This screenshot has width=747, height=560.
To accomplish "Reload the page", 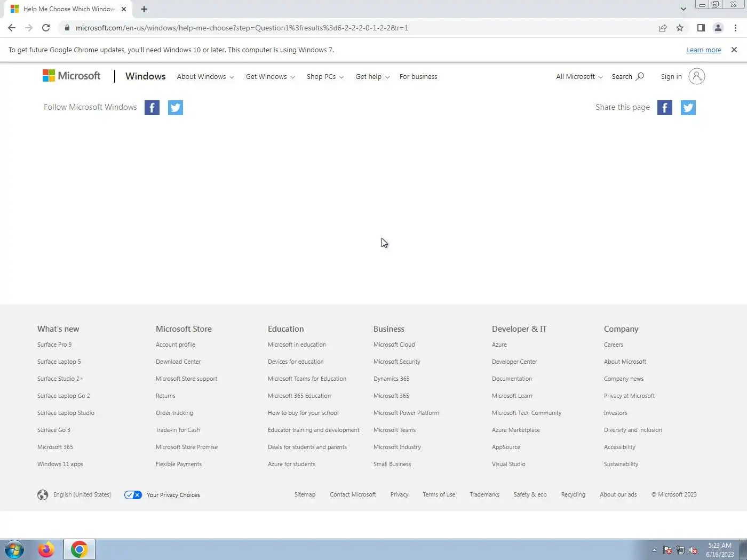I will coord(46,28).
